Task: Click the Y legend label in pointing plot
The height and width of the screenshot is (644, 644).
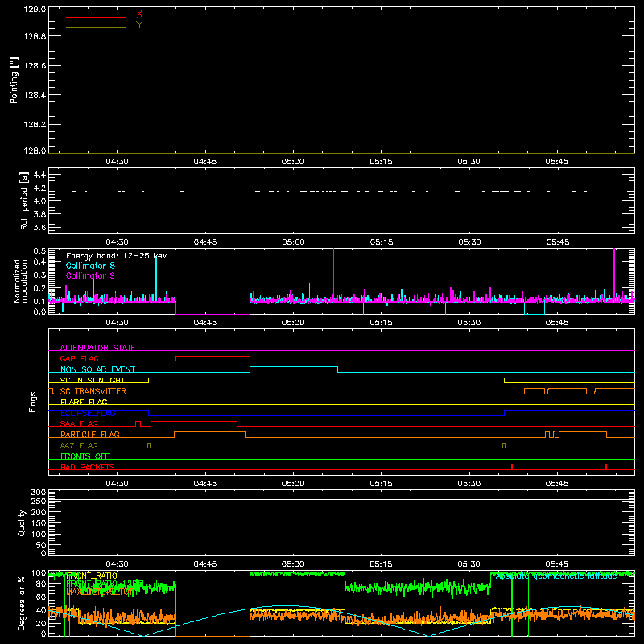Action: [139, 25]
